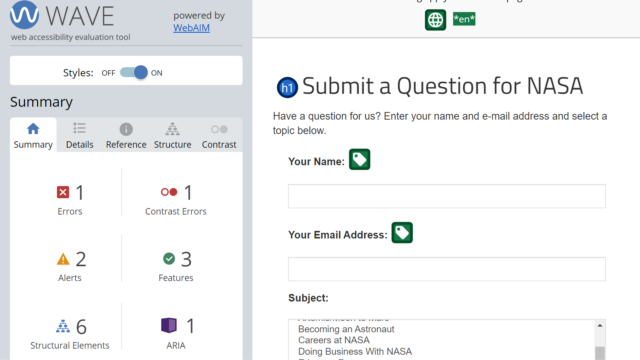This screenshot has width=640, height=360.
Task: Click the Subject list scroll-up arrow
Action: pyautogui.click(x=600, y=325)
